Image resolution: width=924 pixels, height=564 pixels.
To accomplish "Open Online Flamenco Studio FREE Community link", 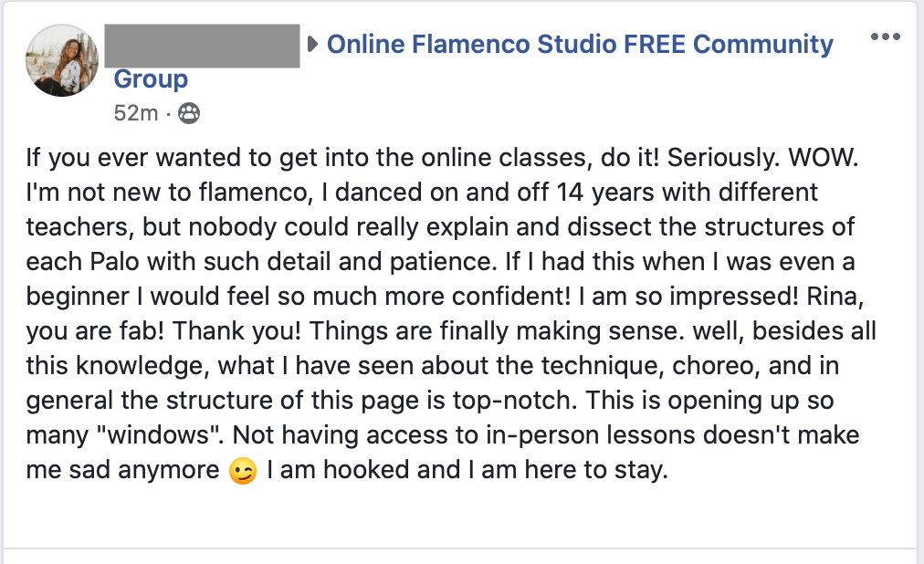I will 580,44.
